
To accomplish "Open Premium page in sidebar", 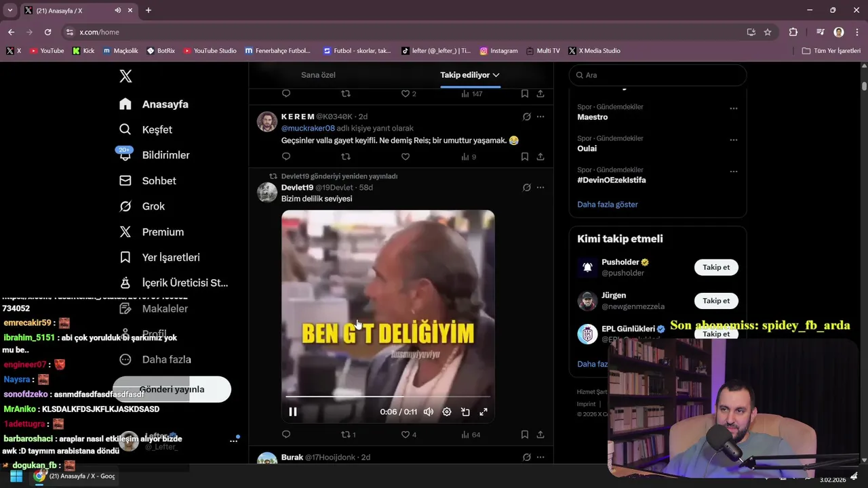I will [x=151, y=232].
